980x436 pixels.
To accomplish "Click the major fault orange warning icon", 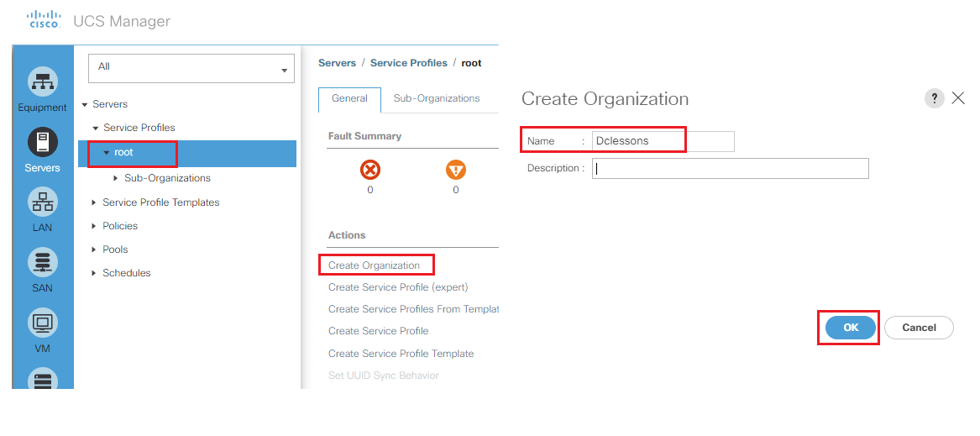I will pyautogui.click(x=456, y=170).
